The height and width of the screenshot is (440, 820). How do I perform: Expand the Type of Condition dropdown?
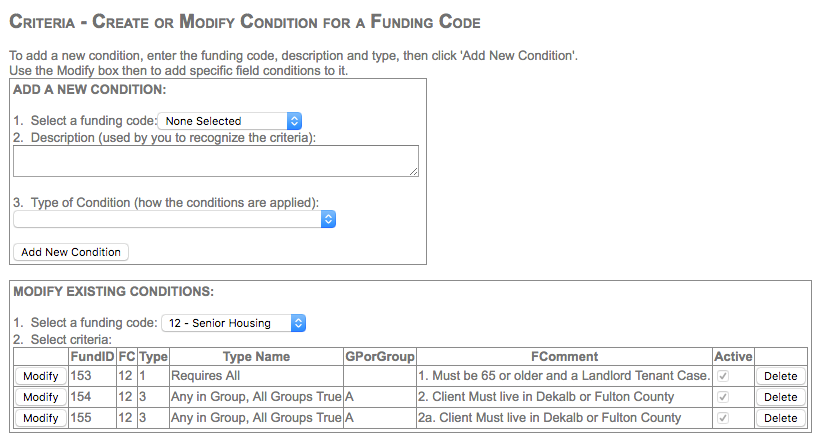(174, 220)
